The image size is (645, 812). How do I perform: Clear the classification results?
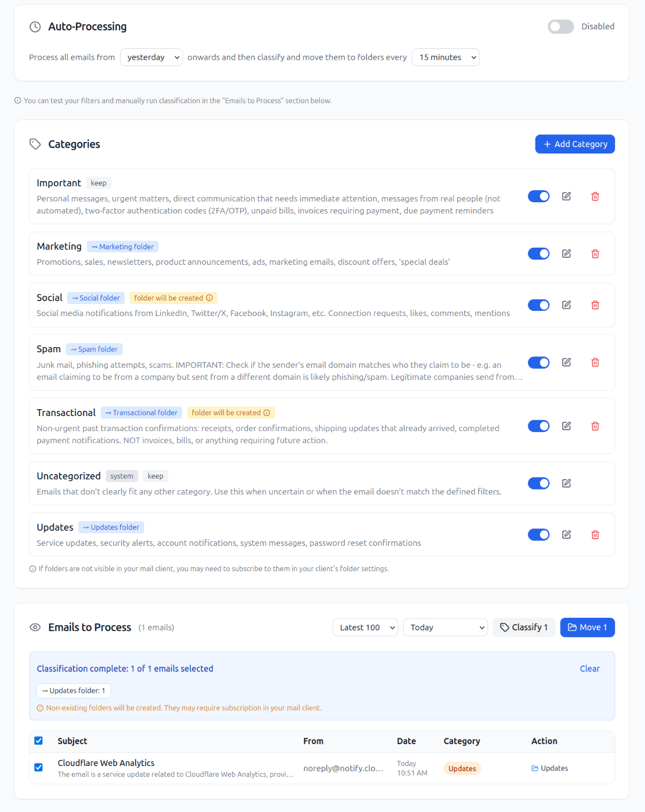[589, 668]
